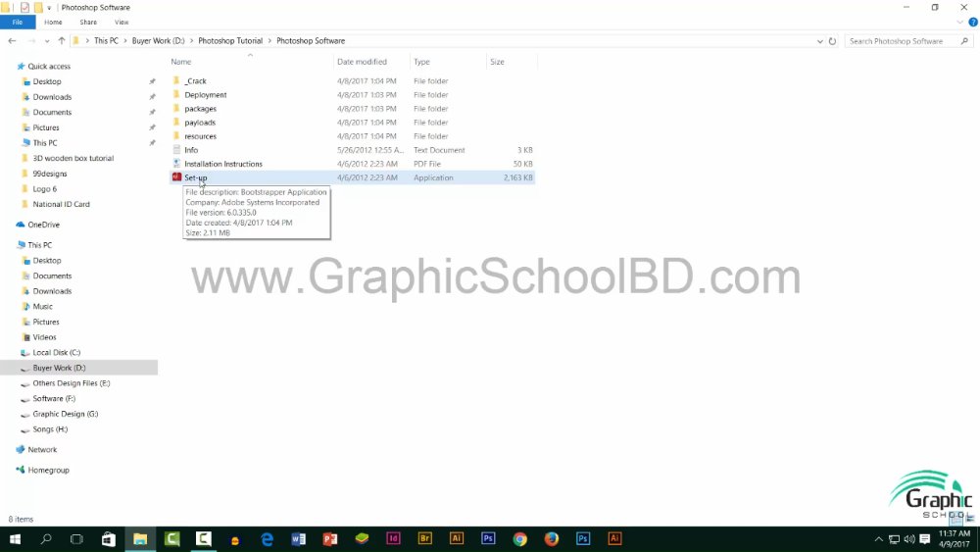The image size is (980, 552).
Task: Select the packages folder
Action: click(x=200, y=109)
